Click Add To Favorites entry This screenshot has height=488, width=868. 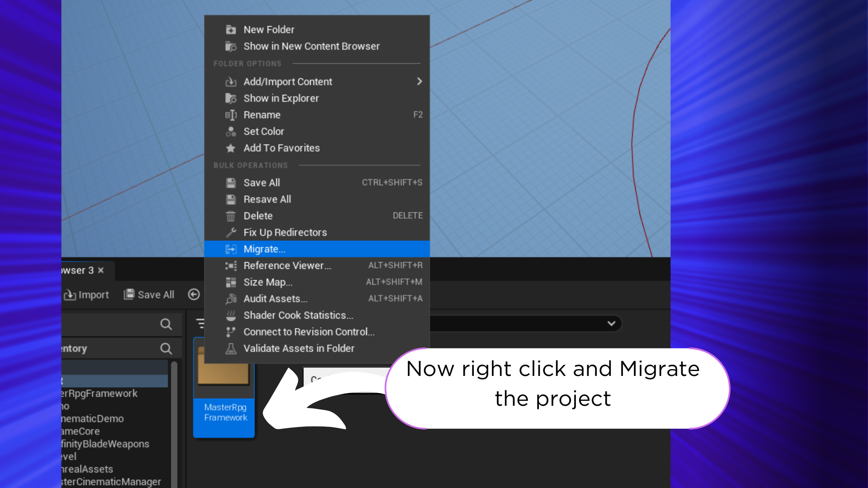tap(316, 148)
